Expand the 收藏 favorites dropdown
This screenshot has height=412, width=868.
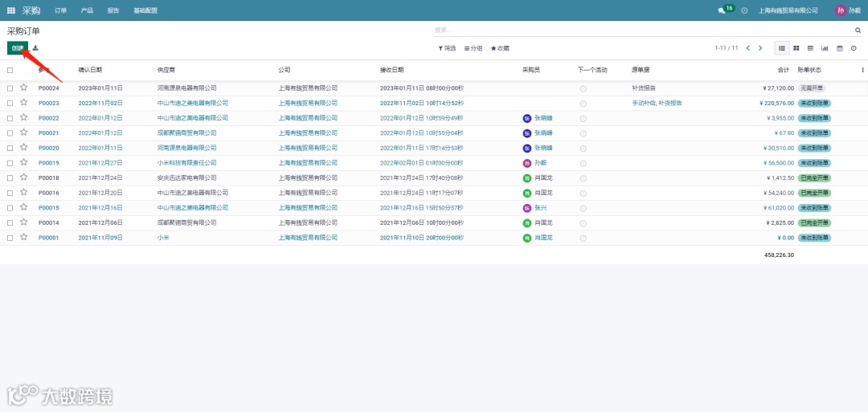pyautogui.click(x=501, y=48)
